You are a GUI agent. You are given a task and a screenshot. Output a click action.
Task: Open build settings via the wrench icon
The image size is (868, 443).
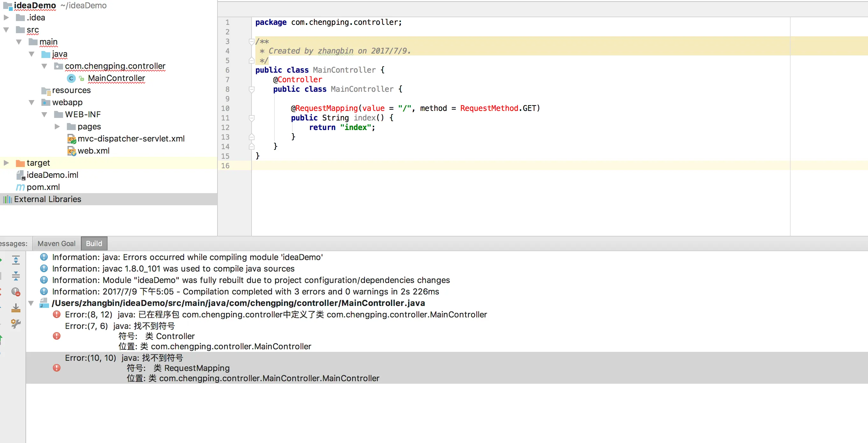click(x=16, y=324)
